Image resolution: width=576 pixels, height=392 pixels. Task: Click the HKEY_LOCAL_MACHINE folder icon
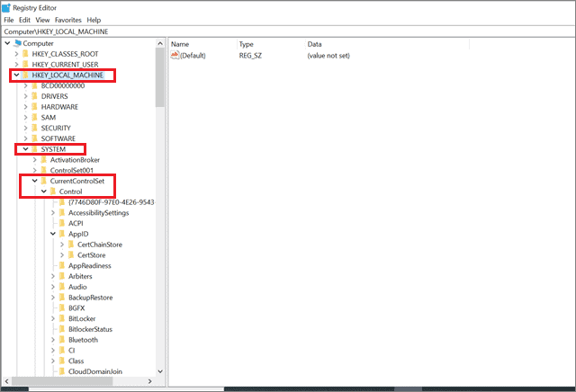tap(25, 75)
